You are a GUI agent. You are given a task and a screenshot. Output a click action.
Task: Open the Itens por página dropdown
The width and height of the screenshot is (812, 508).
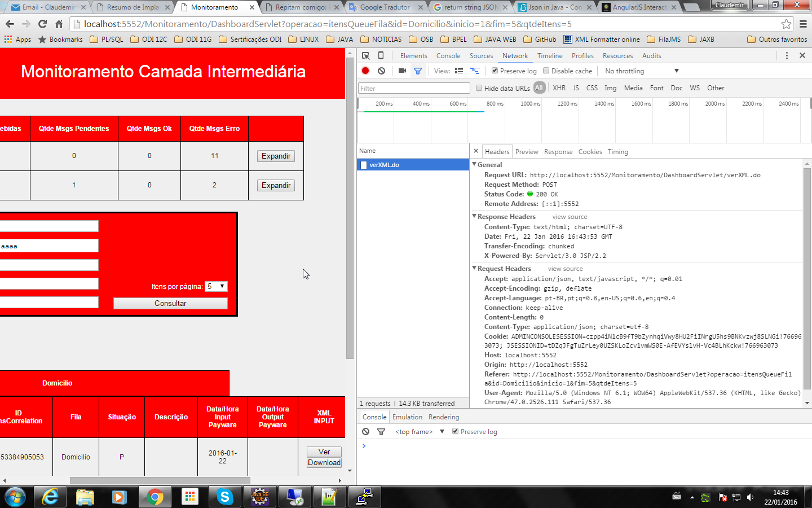point(216,286)
